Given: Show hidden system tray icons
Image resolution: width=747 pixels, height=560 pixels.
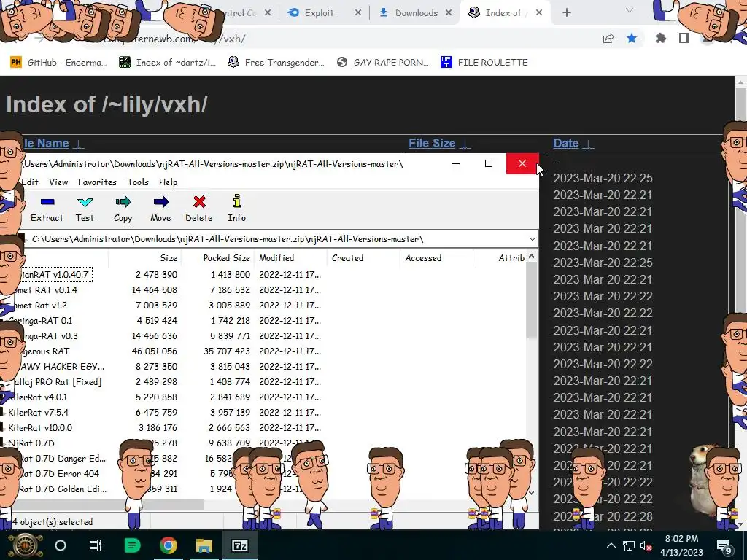Looking at the screenshot, I should click(x=611, y=545).
